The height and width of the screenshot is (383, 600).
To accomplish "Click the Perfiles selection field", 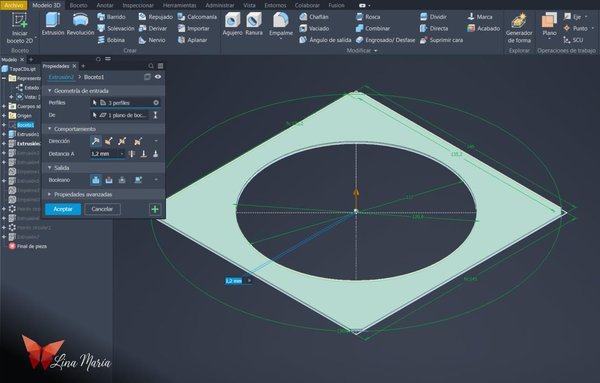I will (125, 103).
